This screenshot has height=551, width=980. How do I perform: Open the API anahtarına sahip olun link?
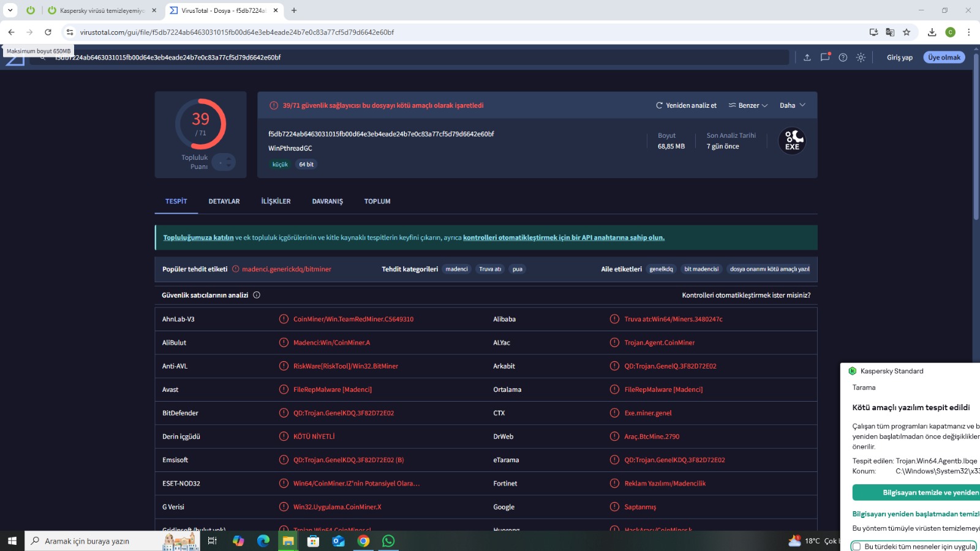point(563,238)
